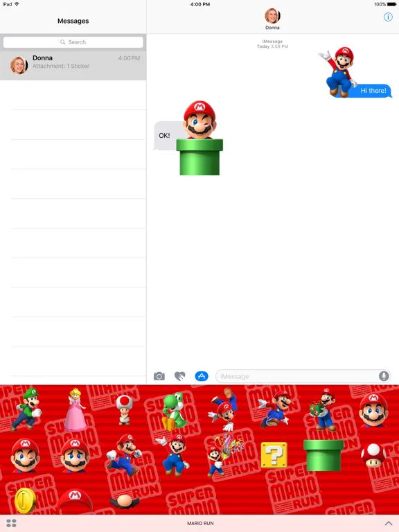Expand the sticker panel with up chevron
The width and height of the screenshot is (399, 532).
tap(389, 523)
